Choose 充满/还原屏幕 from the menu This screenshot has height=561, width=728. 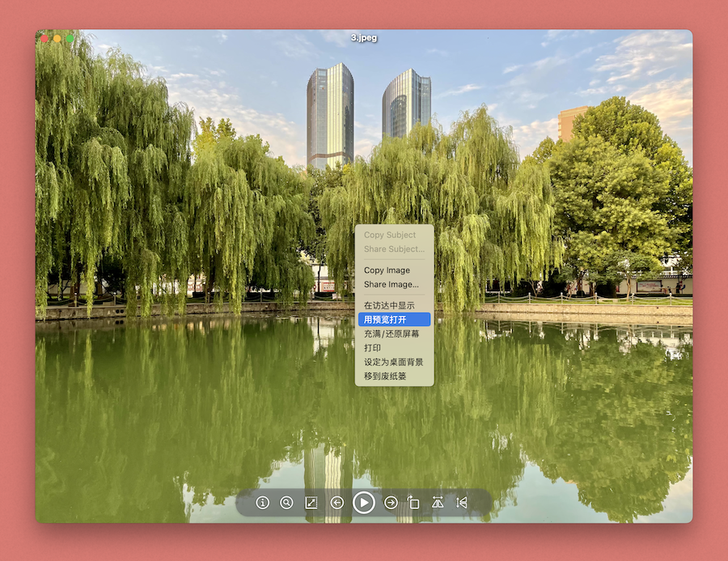pyautogui.click(x=392, y=334)
